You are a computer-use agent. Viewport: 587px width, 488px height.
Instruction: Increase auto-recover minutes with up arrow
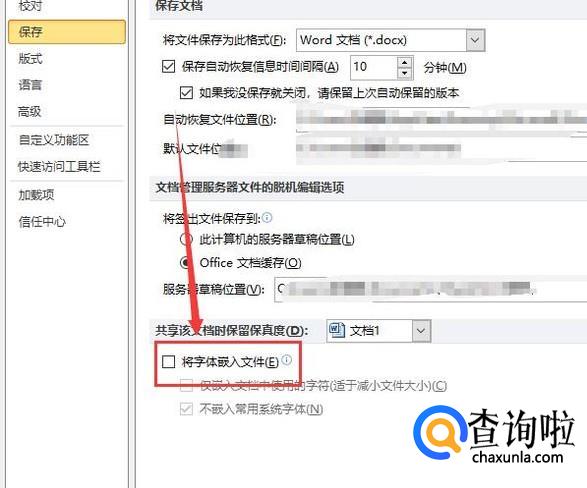(x=404, y=62)
